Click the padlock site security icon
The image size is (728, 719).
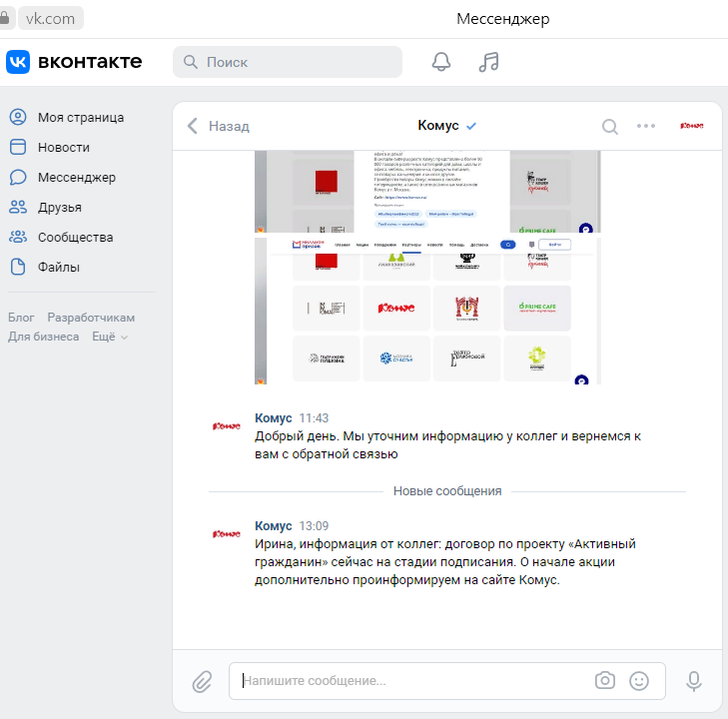(4, 18)
